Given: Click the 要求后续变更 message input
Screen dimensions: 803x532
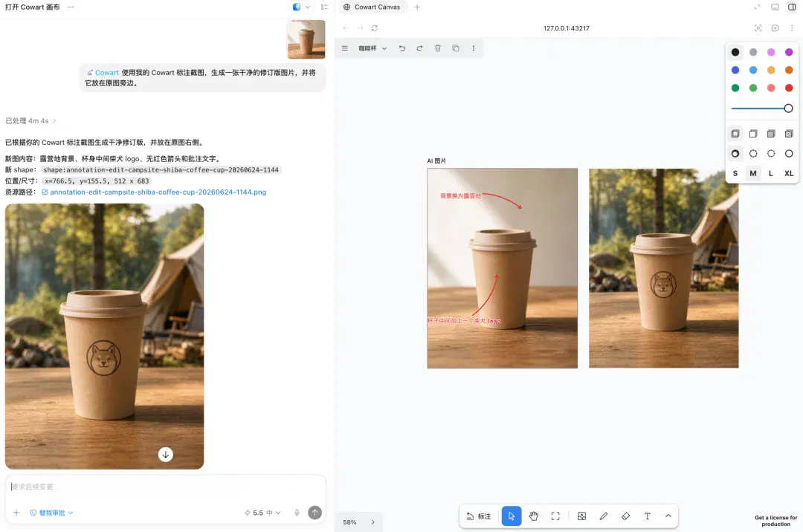Looking at the screenshot, I should (165, 487).
